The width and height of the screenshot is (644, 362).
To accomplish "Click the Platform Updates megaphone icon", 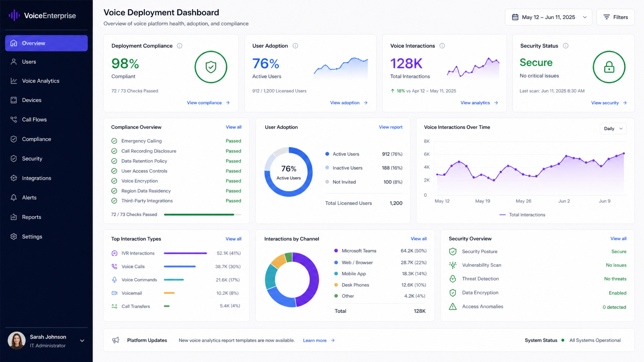I will point(116,340).
